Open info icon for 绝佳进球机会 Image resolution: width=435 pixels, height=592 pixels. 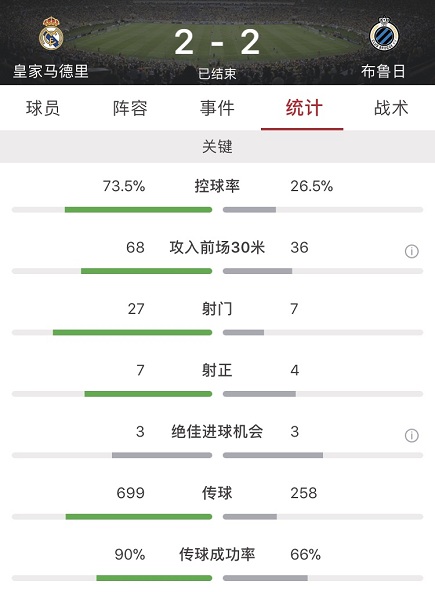[412, 435]
